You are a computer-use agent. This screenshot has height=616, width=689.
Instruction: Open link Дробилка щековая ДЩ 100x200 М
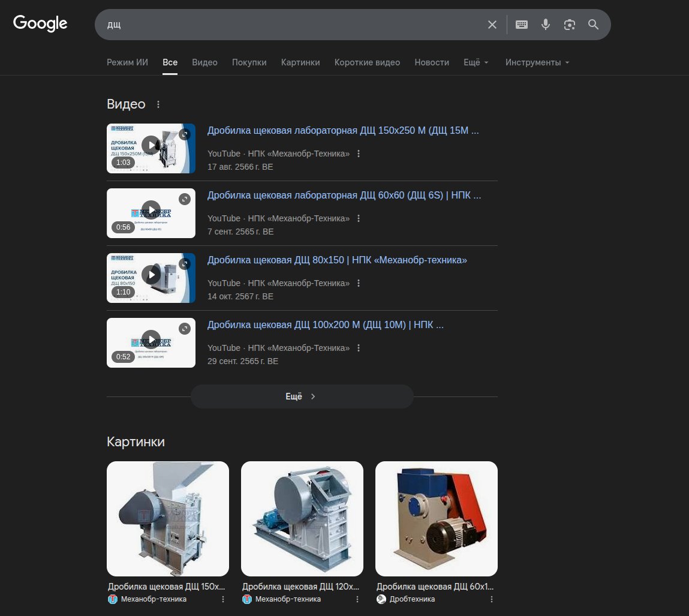(326, 324)
